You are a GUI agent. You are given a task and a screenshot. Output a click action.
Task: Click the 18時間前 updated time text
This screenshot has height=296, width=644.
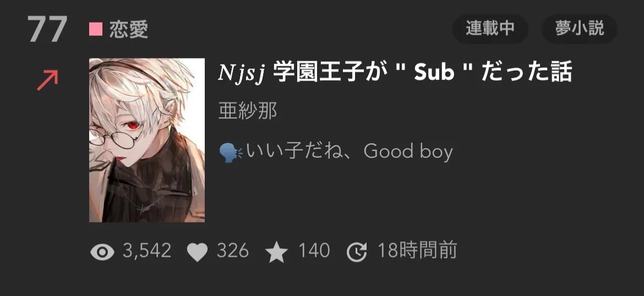[417, 251]
